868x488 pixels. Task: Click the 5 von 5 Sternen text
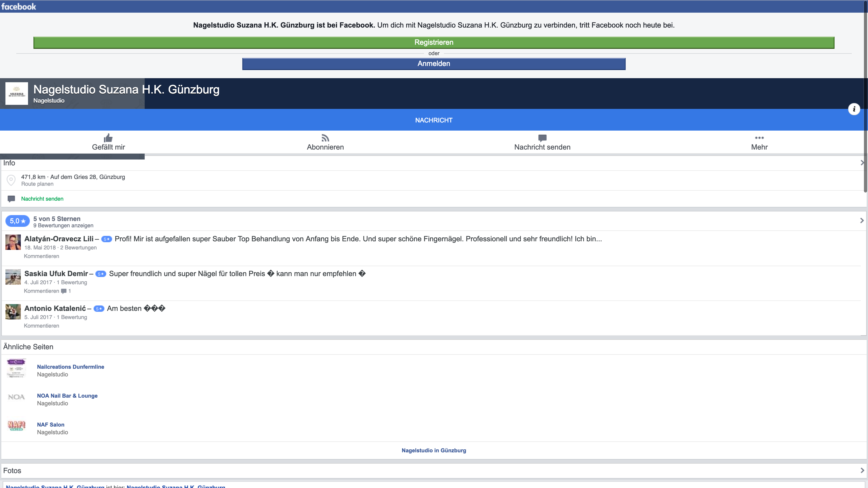click(57, 218)
